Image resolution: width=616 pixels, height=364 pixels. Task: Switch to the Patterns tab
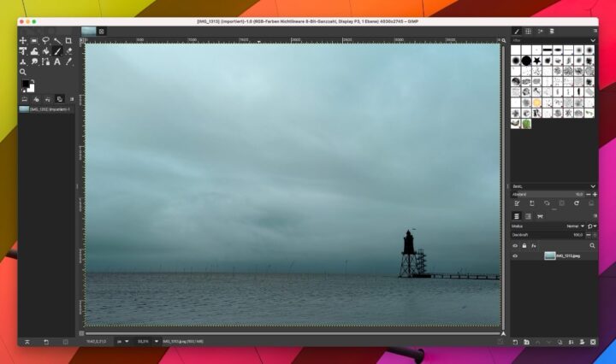point(529,32)
